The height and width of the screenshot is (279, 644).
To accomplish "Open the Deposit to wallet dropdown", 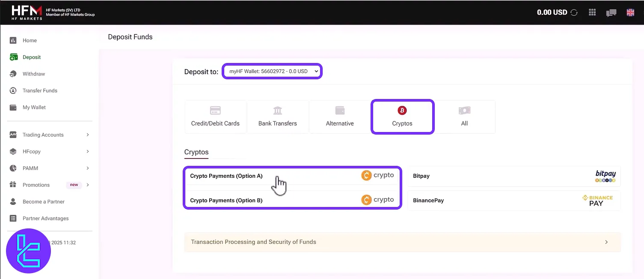I will (x=272, y=72).
